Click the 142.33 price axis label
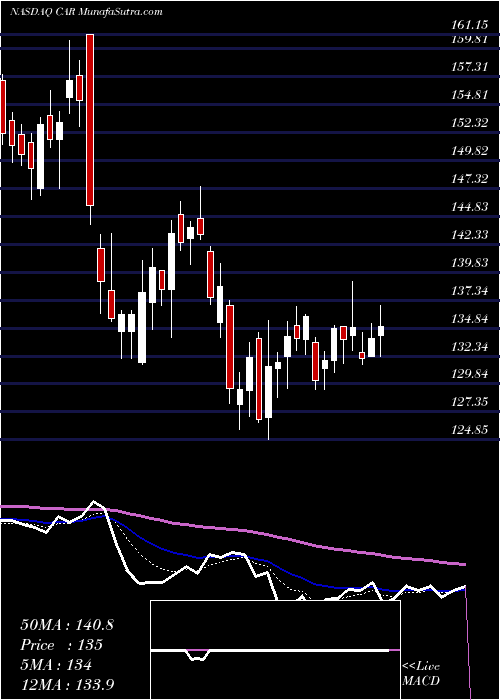Image resolution: width=500 pixels, height=700 pixels. 468,235
